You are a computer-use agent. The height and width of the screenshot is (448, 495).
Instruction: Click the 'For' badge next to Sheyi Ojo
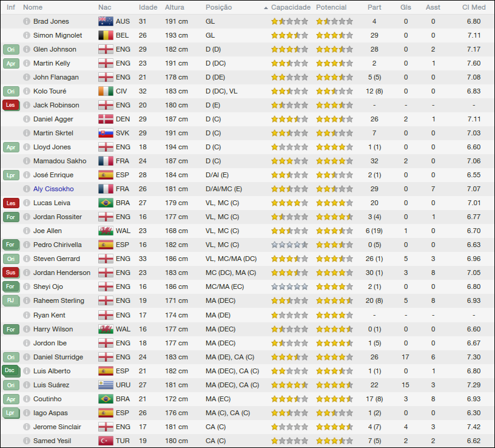[11, 287]
